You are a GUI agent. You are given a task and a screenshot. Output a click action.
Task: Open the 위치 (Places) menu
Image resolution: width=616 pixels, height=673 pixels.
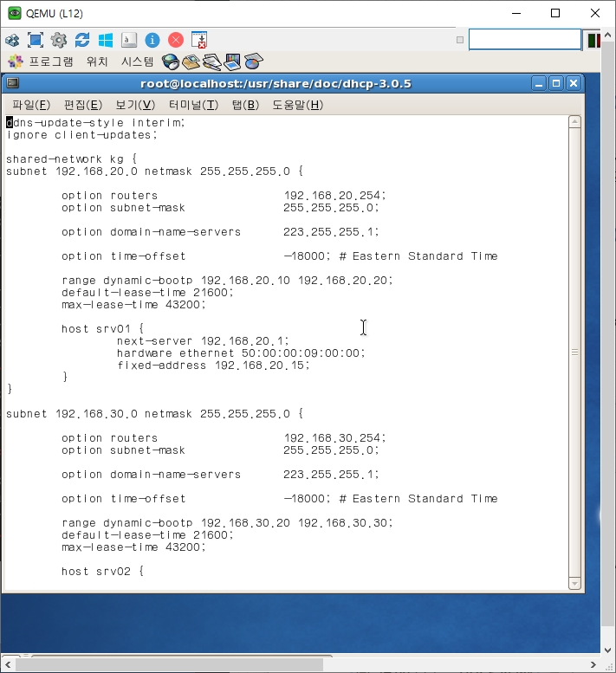97,61
